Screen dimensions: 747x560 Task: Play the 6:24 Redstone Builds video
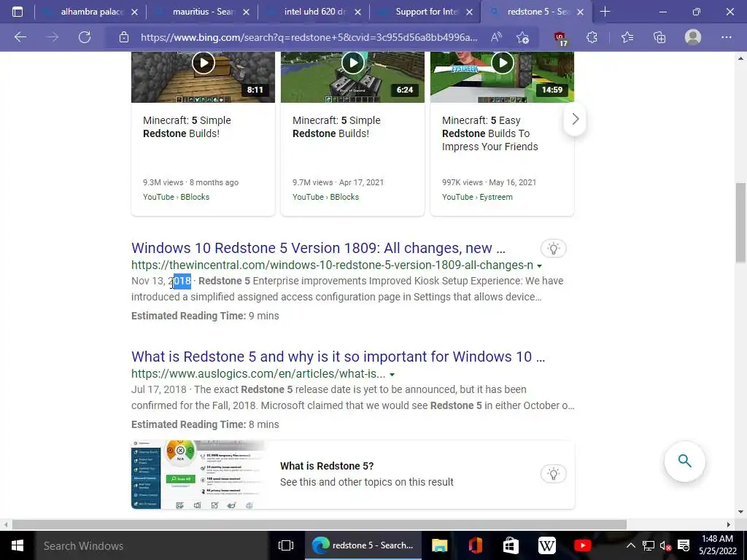(353, 63)
